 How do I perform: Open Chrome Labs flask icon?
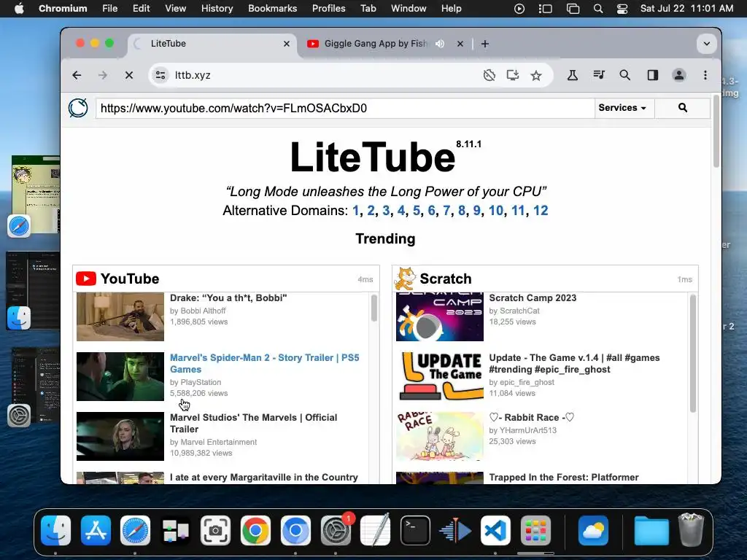pos(573,75)
